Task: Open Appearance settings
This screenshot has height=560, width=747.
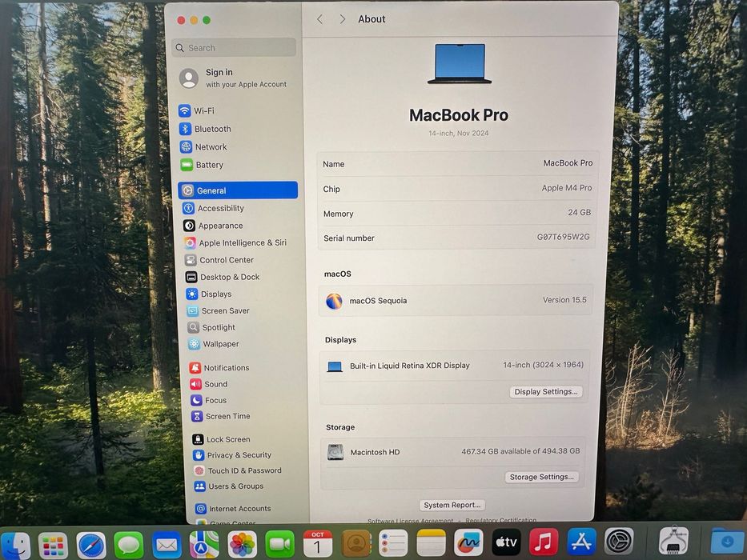Action: pyautogui.click(x=214, y=226)
